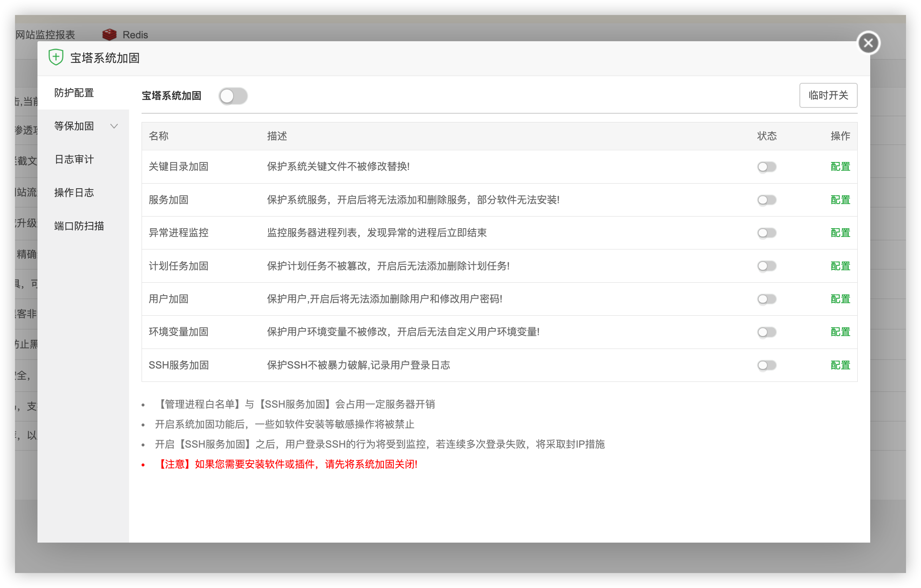Expand the 等保加固 chevron in sidebar
Screen dimensions: 921x588
point(114,126)
